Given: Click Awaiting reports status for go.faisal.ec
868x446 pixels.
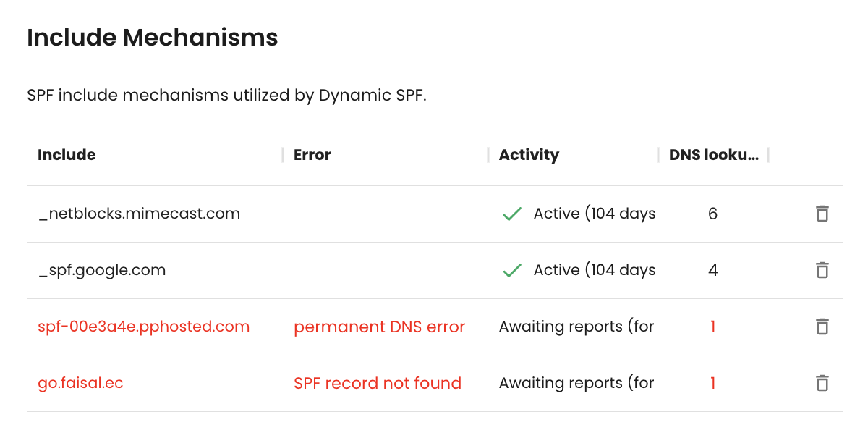Looking at the screenshot, I should tap(576, 383).
